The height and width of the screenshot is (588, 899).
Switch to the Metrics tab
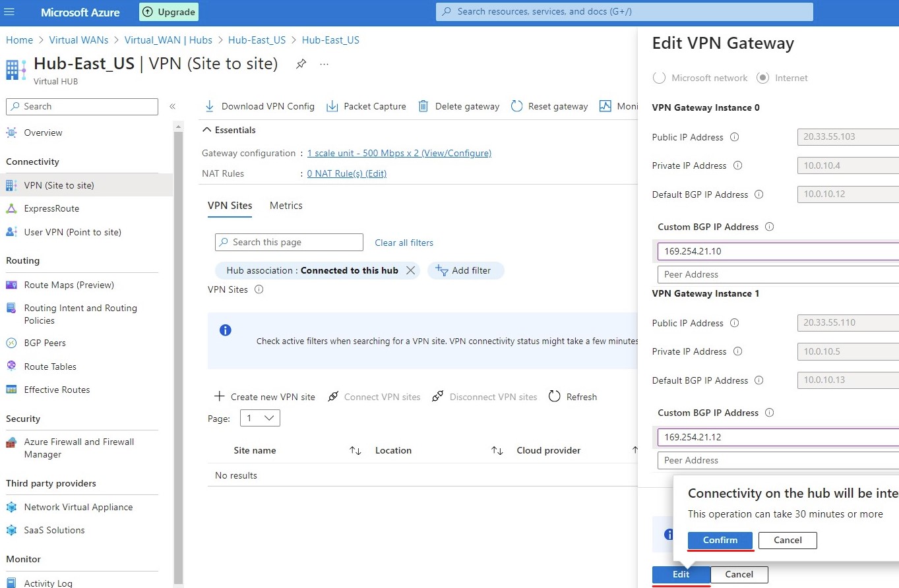point(286,206)
